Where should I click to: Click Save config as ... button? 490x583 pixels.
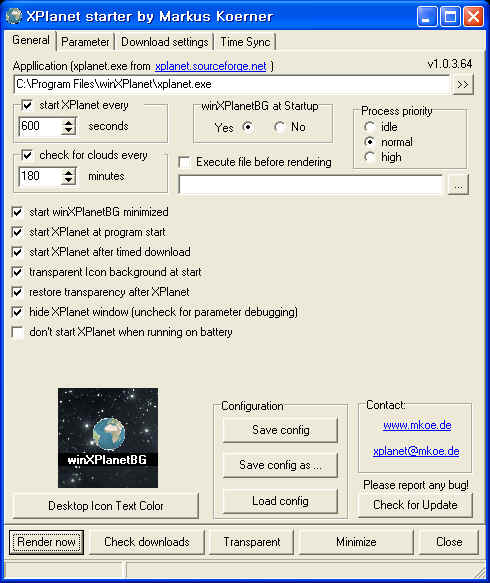coord(280,465)
